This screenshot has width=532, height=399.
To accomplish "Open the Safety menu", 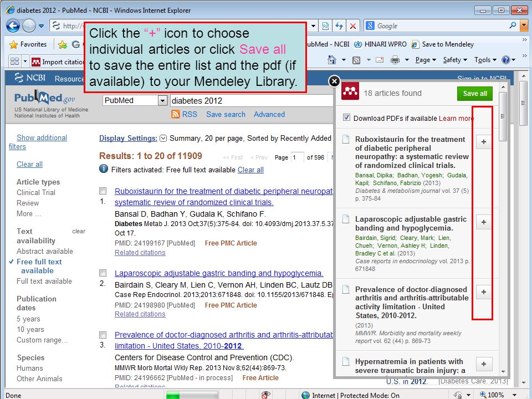I will click(455, 60).
